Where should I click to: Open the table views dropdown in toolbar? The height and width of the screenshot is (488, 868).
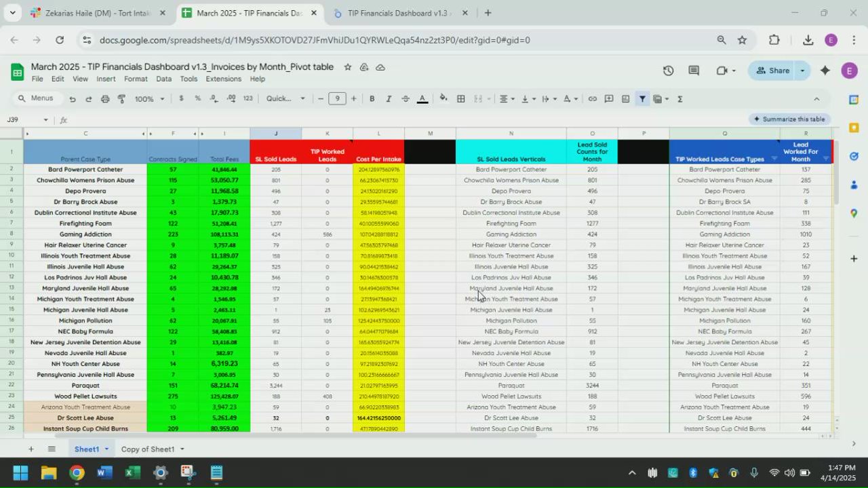pos(660,98)
